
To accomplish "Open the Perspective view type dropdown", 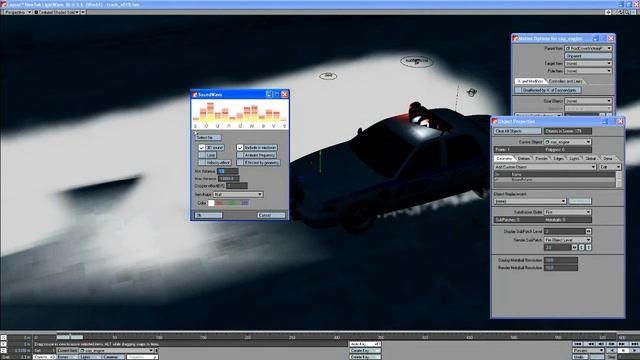I will (18, 12).
